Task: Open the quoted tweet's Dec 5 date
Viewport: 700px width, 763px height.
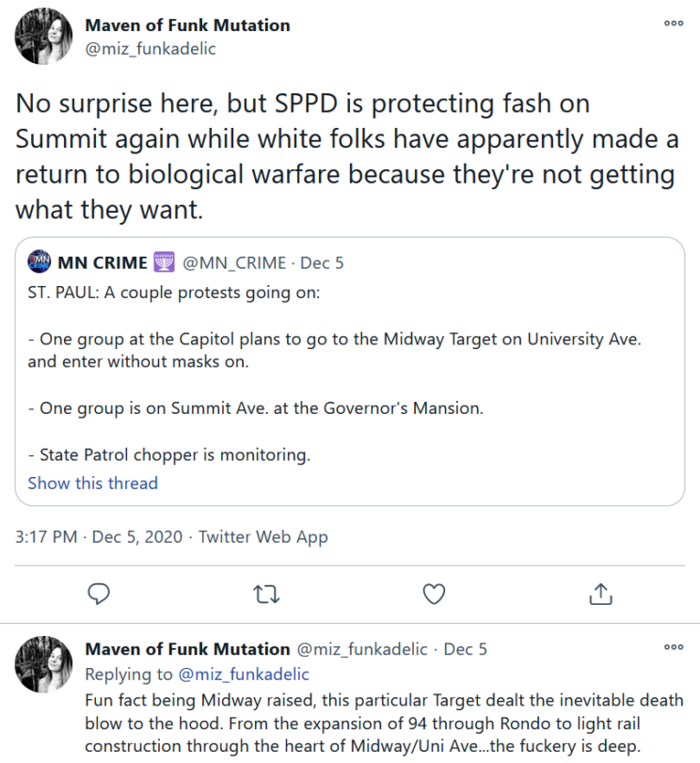Action: pyautogui.click(x=322, y=262)
